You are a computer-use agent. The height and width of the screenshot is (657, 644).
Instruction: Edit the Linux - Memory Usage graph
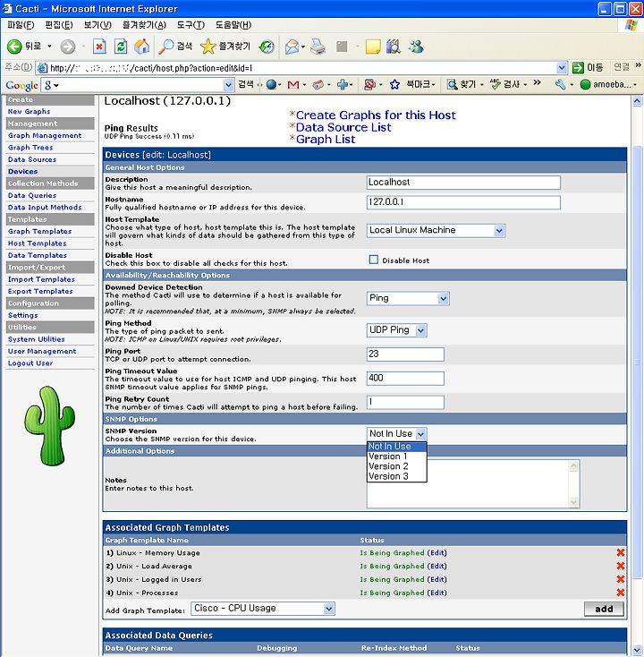(x=436, y=552)
